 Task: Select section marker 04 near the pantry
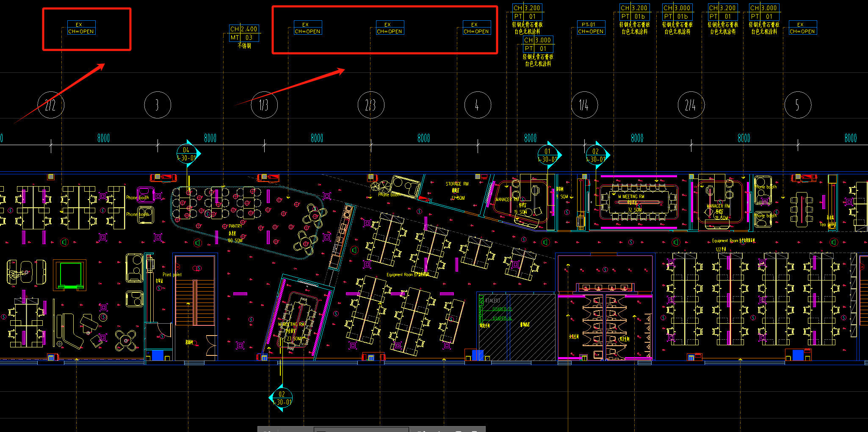click(x=187, y=154)
